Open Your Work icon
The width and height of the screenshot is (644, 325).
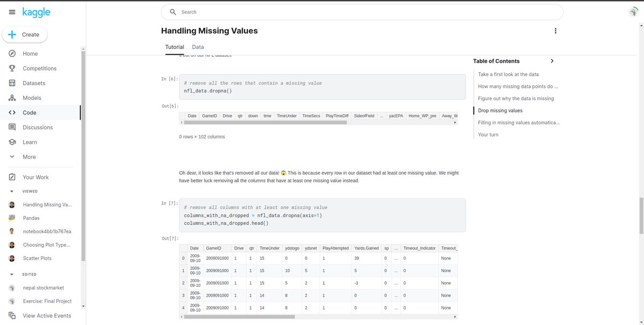(x=12, y=177)
